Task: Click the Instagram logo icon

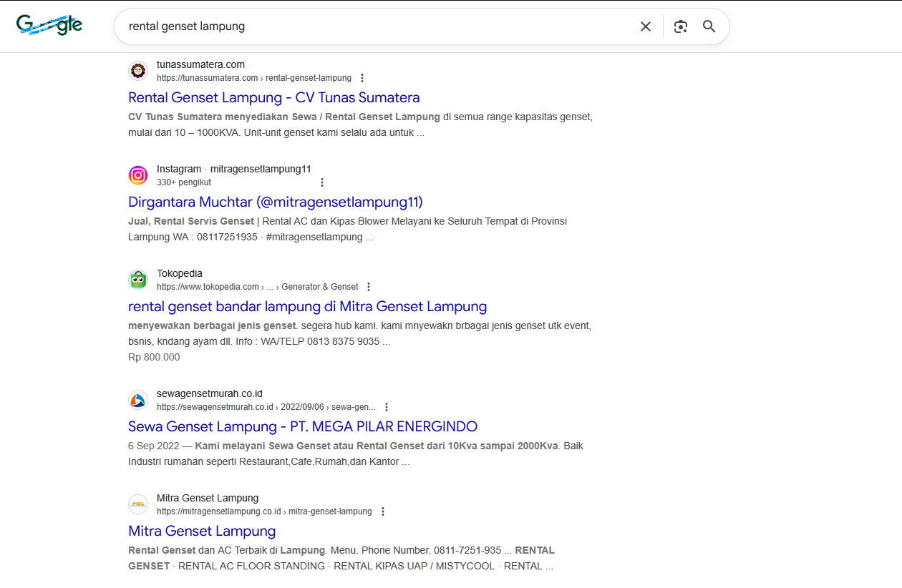Action: [138, 175]
